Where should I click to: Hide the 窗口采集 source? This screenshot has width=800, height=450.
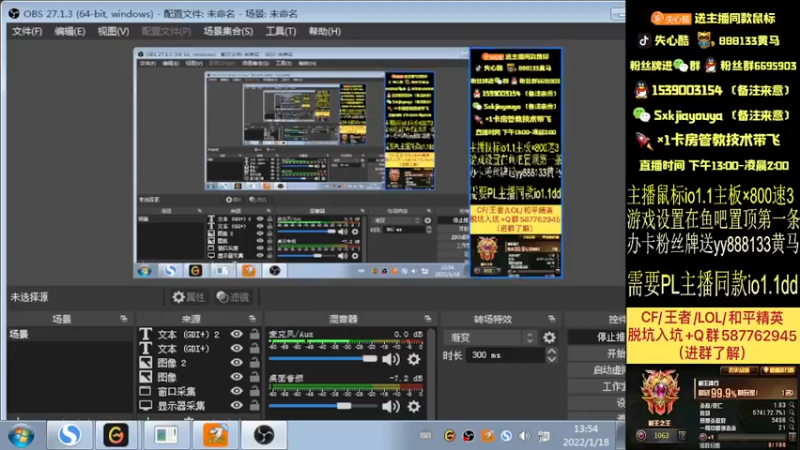(236, 391)
